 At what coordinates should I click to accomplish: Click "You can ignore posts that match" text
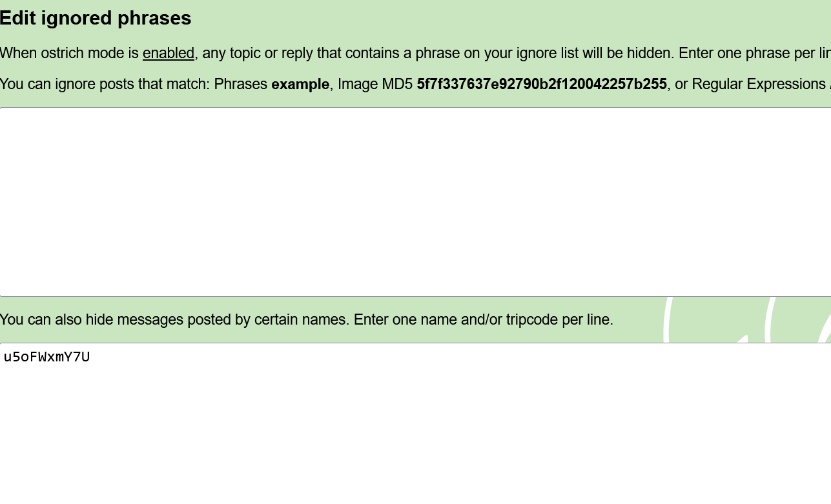tap(103, 85)
